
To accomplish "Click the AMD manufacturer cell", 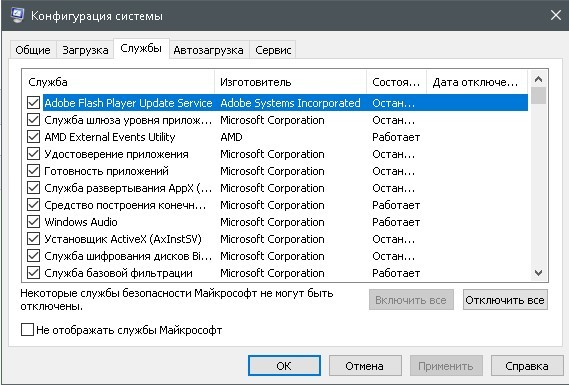I will tap(232, 137).
